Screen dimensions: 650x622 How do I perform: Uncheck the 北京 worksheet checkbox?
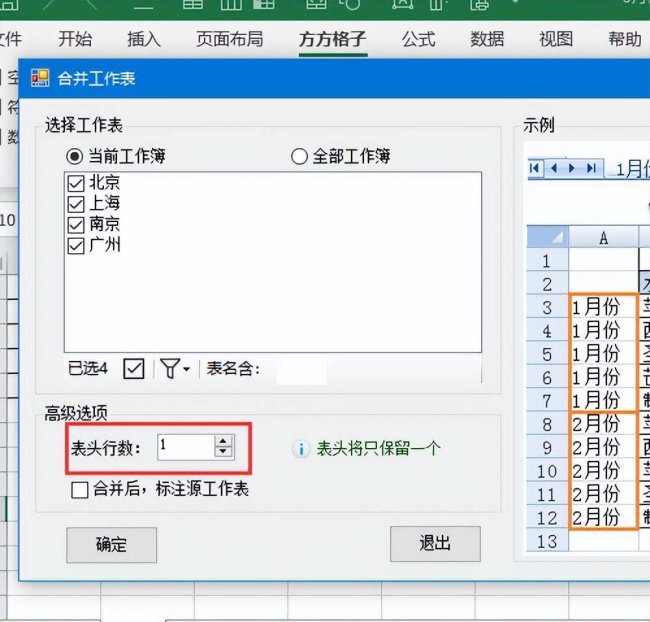76,182
